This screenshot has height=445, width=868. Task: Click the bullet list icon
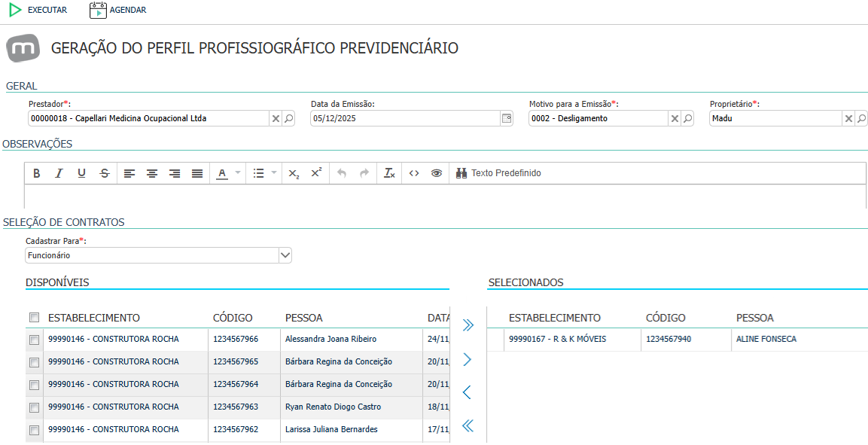point(258,173)
